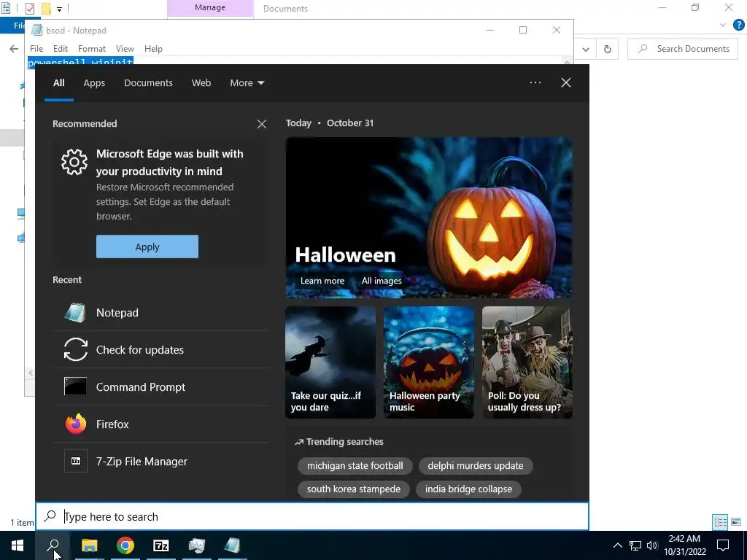The height and width of the screenshot is (560, 747).
Task: Open Notepad from the Recent list
Action: [160, 313]
